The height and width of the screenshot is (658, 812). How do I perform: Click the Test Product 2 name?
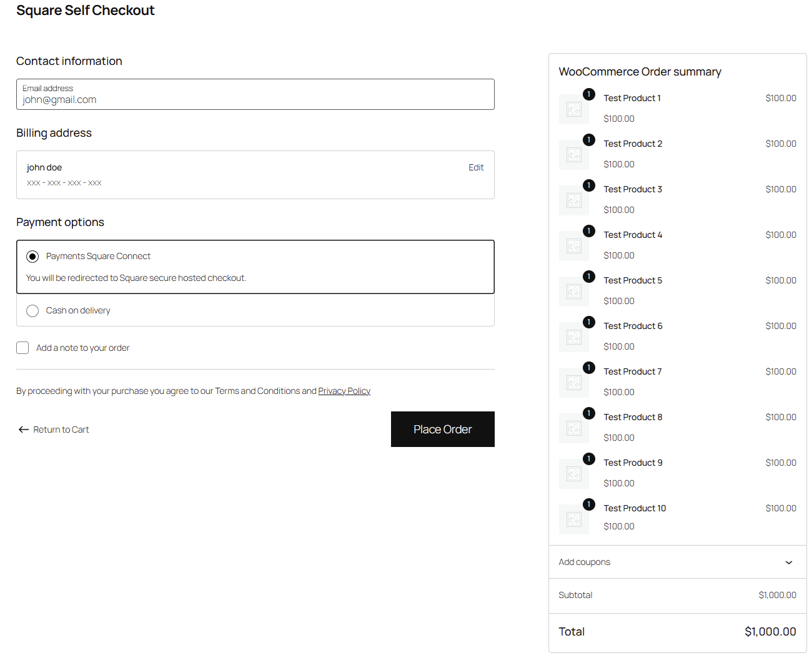(x=633, y=144)
